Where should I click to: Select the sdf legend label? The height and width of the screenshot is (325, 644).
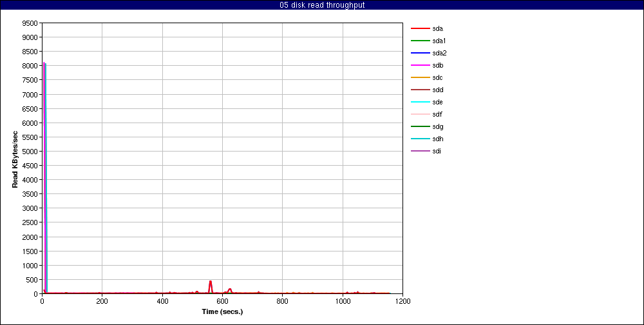pos(437,114)
